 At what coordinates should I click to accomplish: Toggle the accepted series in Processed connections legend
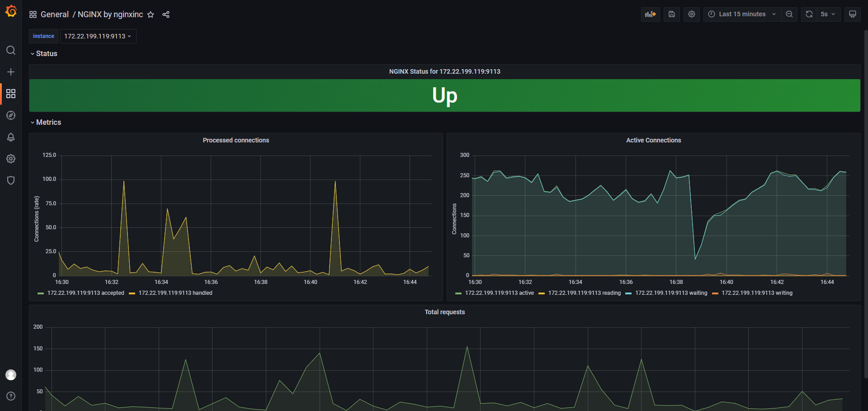[x=86, y=293]
